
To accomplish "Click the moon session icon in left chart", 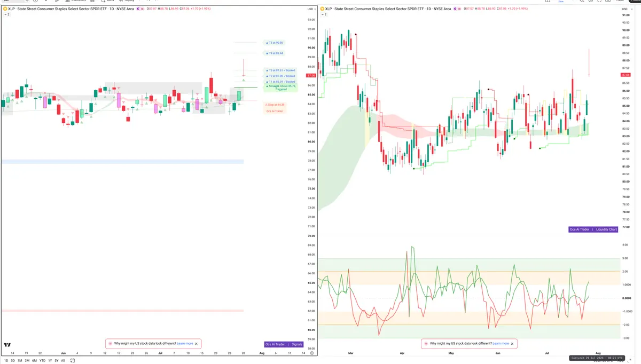I will (x=139, y=9).
